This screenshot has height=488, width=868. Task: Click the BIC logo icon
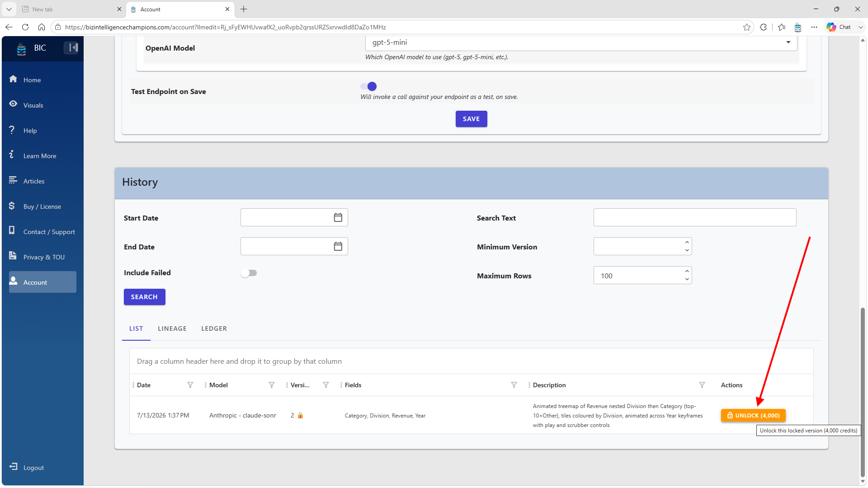pyautogui.click(x=21, y=48)
